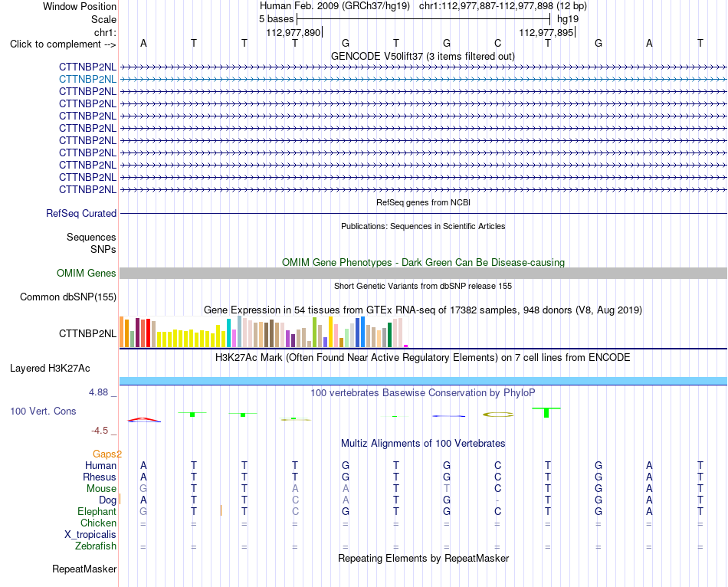This screenshot has height=587, width=728.
Task: Click the gray OMIM Genes bar
Action: pos(423,273)
